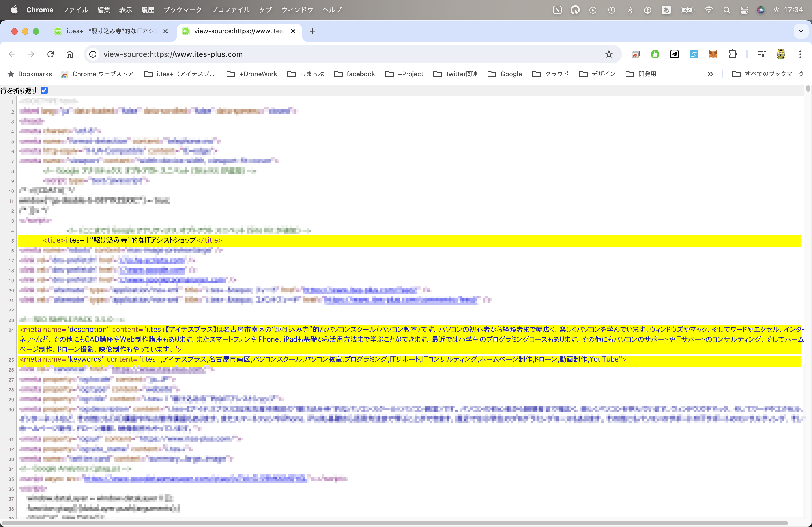Screen dimensions: 812x527
Task: Open the Chrome application menu
Action: [x=40, y=10]
